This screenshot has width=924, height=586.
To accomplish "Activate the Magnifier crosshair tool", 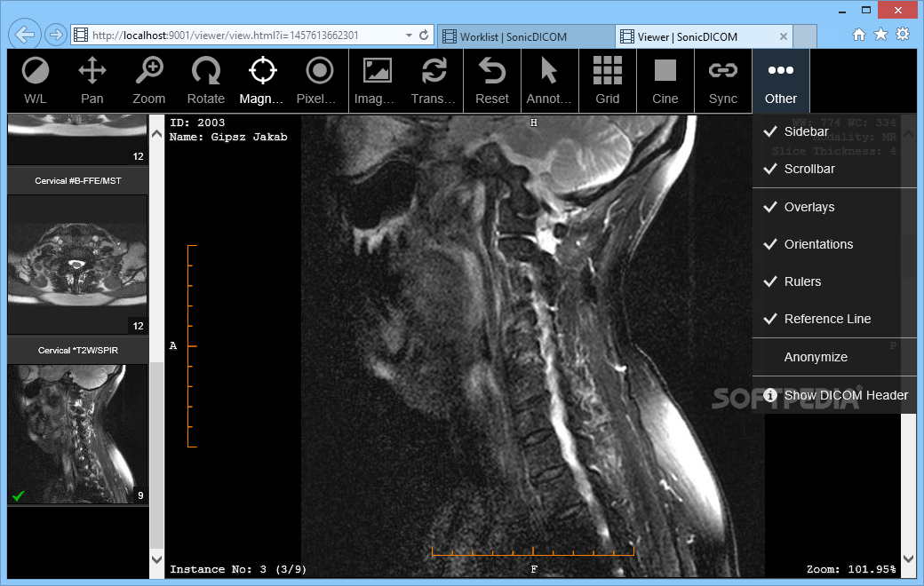I will pos(262,81).
